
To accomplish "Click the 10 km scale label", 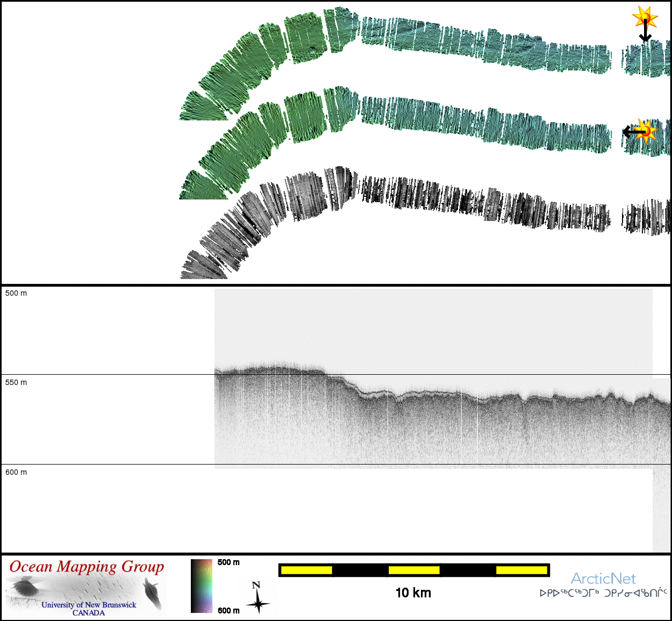I will [413, 593].
